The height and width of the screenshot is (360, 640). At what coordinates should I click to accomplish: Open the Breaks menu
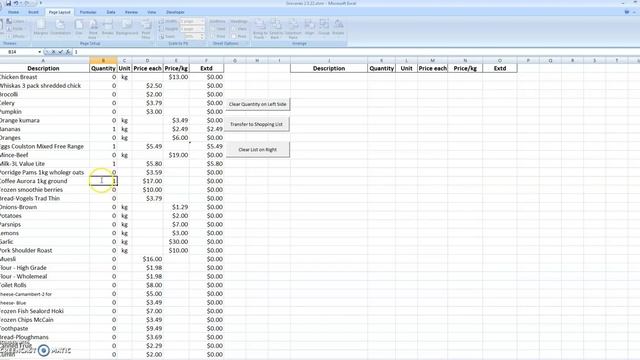(108, 28)
